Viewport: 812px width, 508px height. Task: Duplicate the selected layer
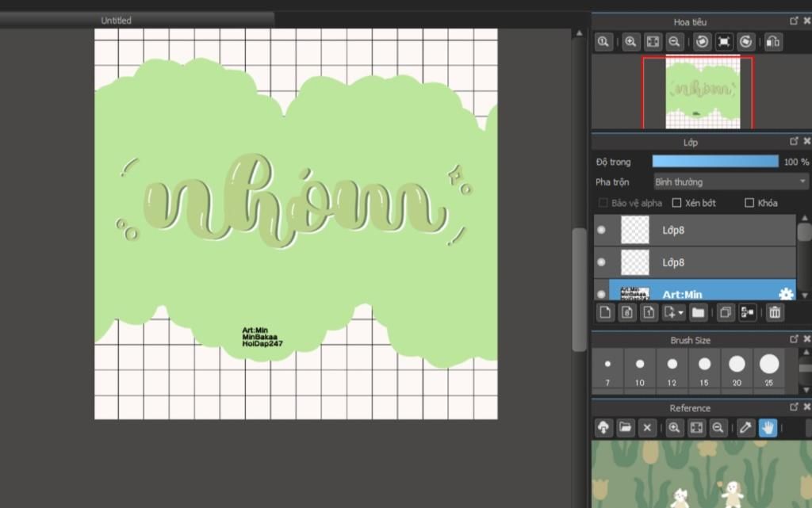726,312
